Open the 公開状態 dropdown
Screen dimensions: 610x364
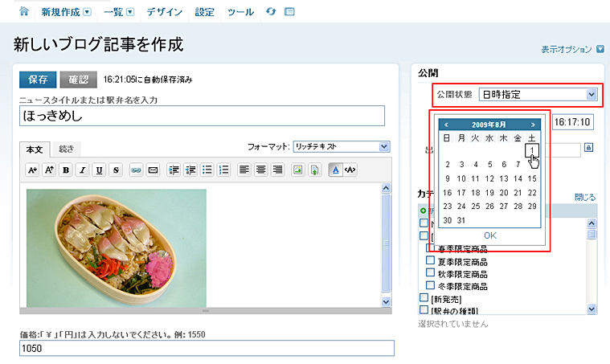538,95
